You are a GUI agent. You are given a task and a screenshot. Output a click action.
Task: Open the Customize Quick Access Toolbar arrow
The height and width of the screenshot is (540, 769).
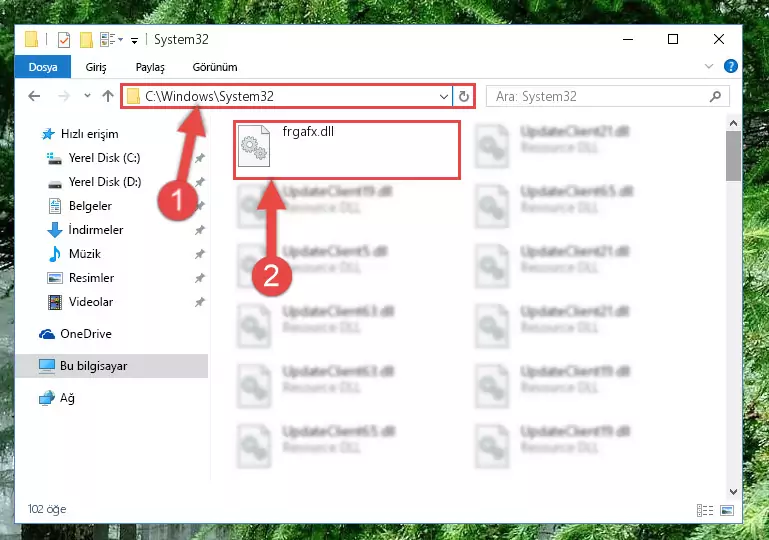pos(134,40)
